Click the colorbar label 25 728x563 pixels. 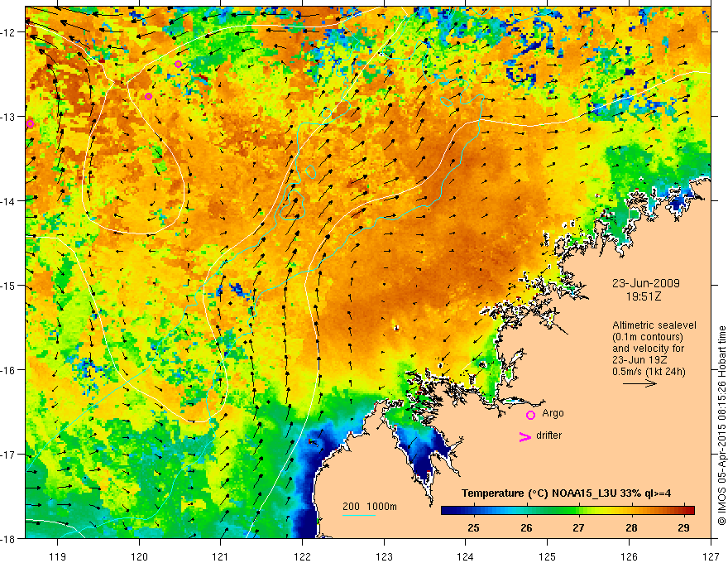pyautogui.click(x=473, y=527)
